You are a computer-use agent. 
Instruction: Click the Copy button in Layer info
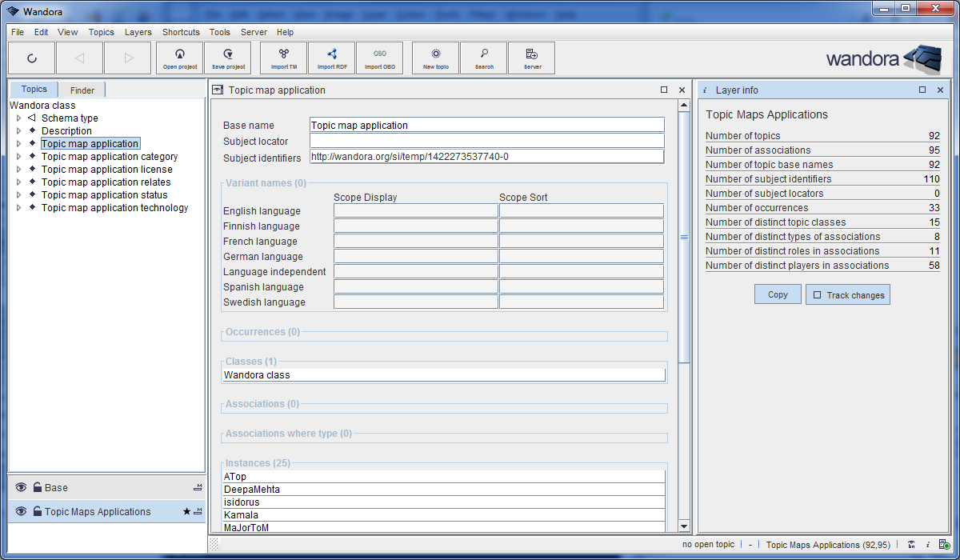[777, 294]
